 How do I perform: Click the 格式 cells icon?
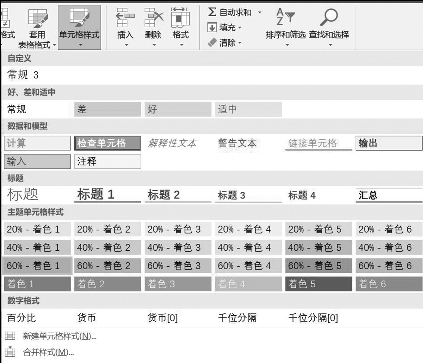(x=180, y=18)
